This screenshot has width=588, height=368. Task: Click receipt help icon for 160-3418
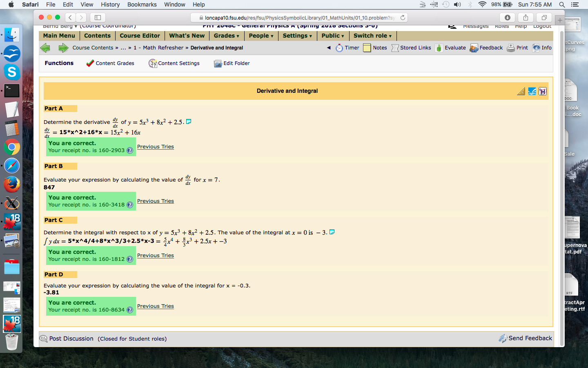tap(130, 205)
